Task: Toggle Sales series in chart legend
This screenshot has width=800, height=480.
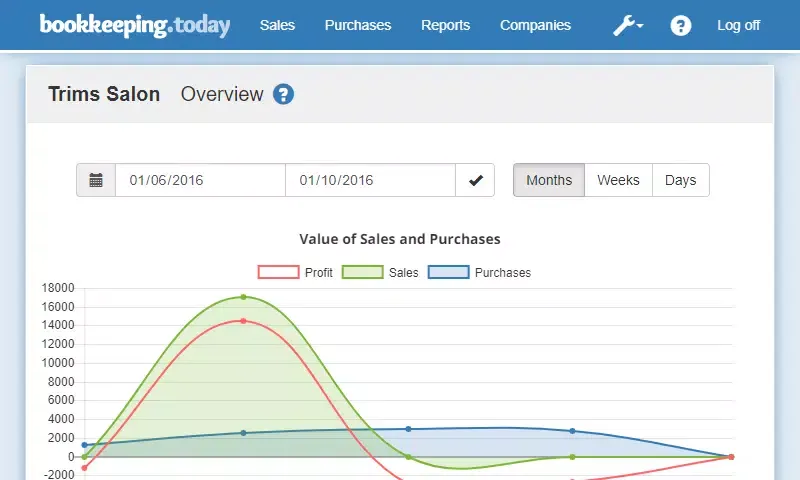Action: pyautogui.click(x=380, y=272)
